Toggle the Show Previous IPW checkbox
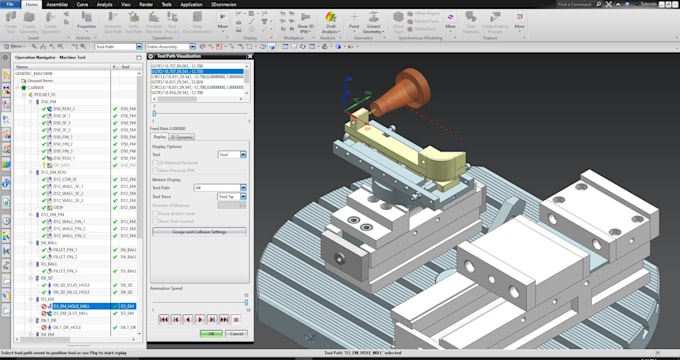 [x=155, y=171]
